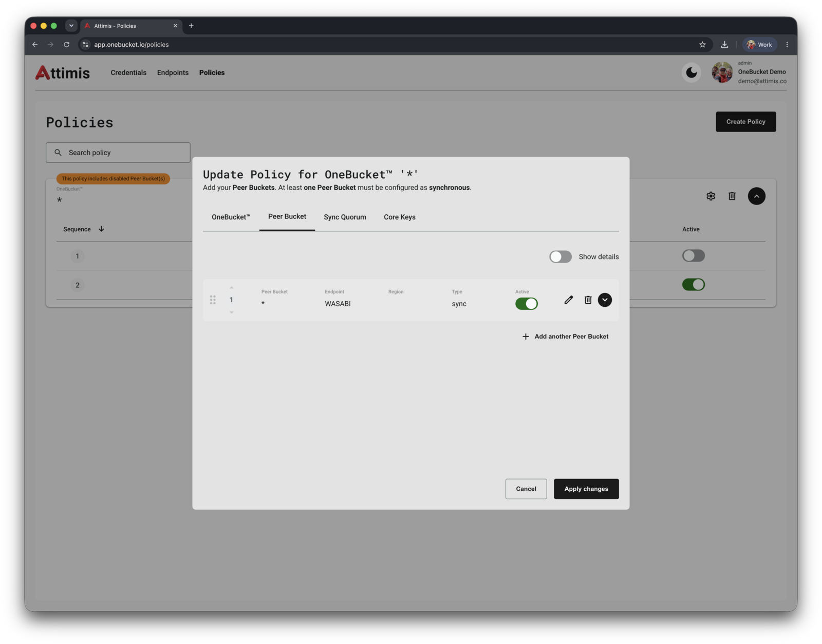The height and width of the screenshot is (644, 822).
Task: Enable the Show details switch
Action: coord(560,256)
